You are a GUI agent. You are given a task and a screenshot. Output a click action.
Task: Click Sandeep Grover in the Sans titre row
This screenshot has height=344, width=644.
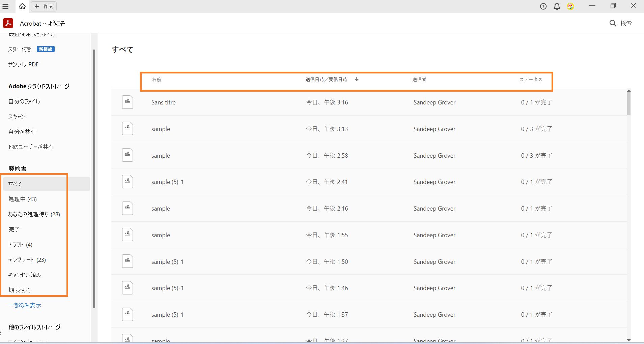tap(435, 102)
